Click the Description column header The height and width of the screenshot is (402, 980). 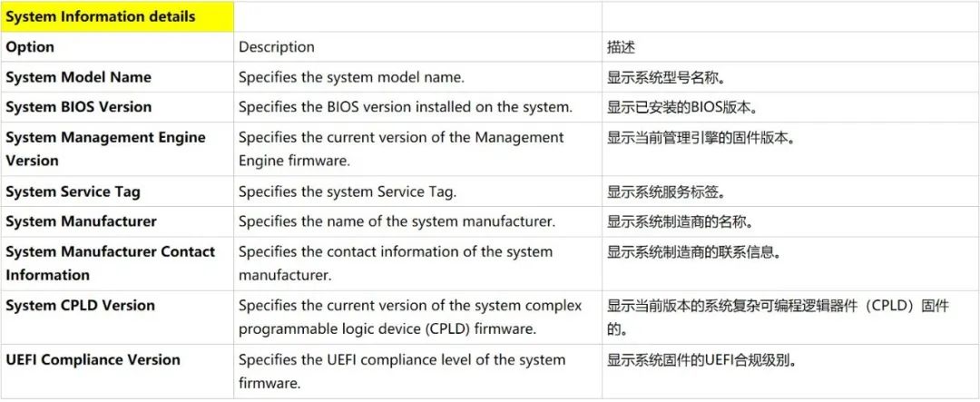tap(417, 47)
